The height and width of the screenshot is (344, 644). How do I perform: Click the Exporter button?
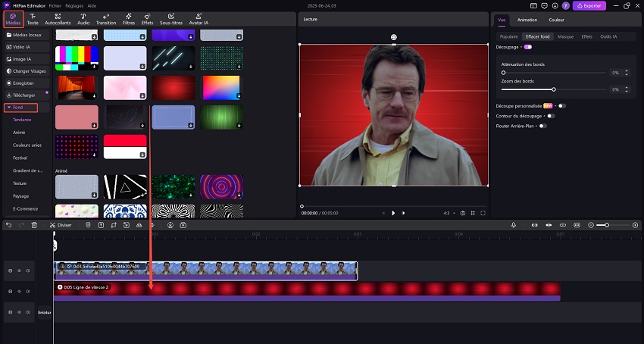point(589,6)
